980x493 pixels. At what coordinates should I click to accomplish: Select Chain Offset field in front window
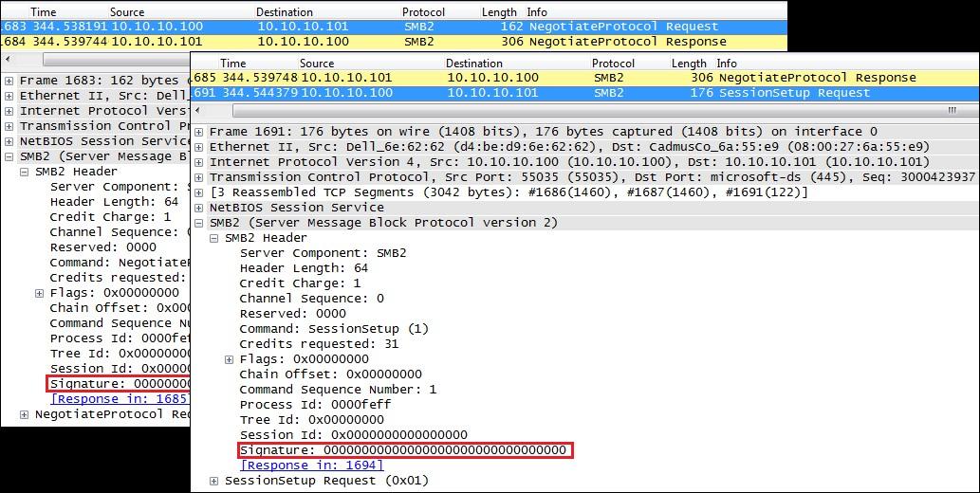click(331, 374)
